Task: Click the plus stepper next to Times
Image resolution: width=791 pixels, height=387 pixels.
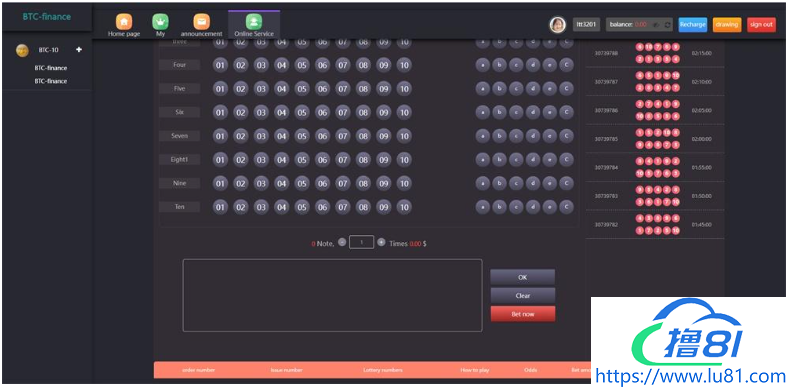Action: click(x=381, y=242)
